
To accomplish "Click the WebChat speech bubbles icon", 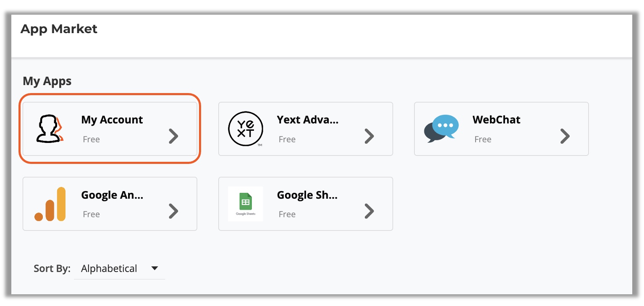I will click(x=441, y=129).
